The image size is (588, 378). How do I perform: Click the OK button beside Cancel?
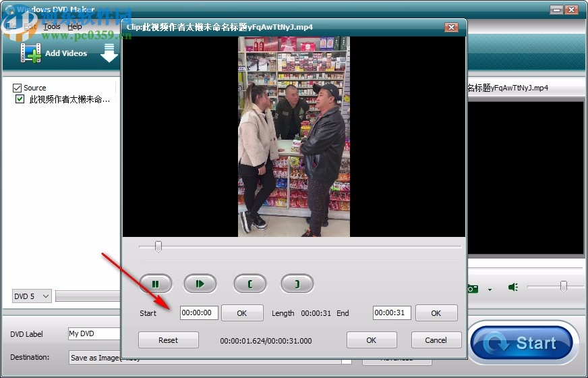[372, 340]
